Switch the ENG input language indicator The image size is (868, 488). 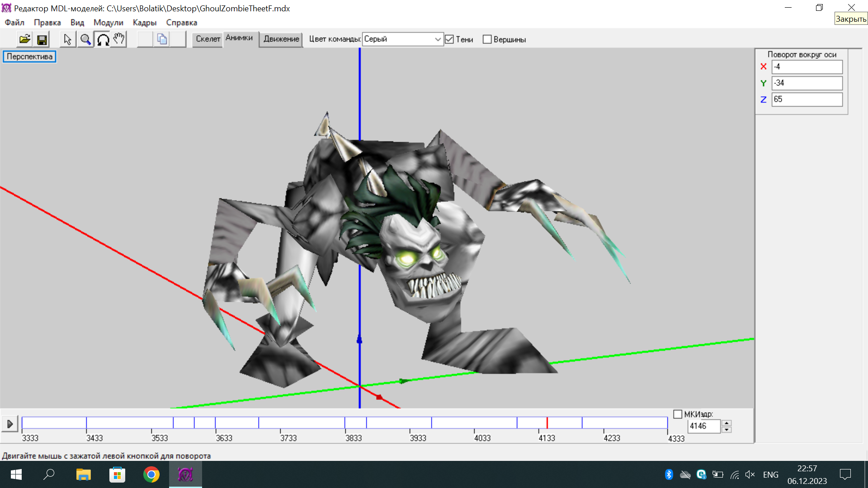click(x=771, y=474)
